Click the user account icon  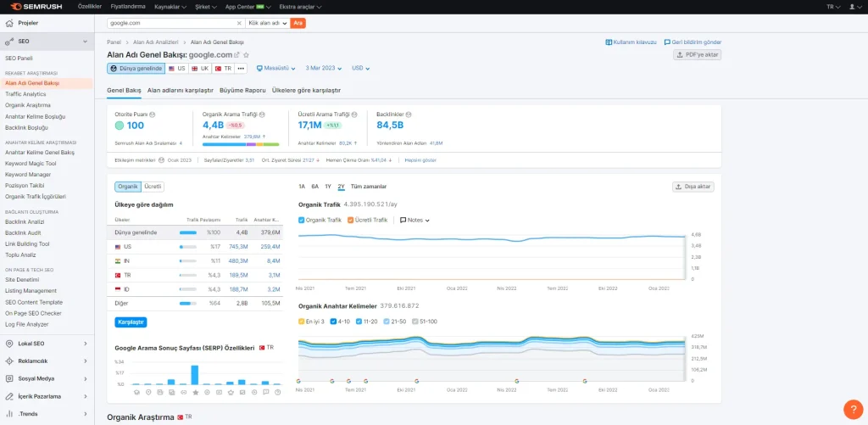coord(852,7)
